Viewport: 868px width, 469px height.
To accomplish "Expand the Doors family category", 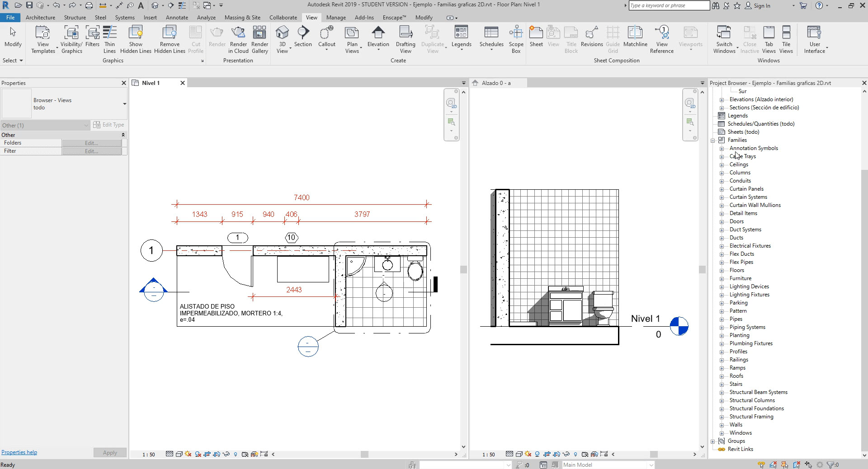I will click(x=722, y=222).
